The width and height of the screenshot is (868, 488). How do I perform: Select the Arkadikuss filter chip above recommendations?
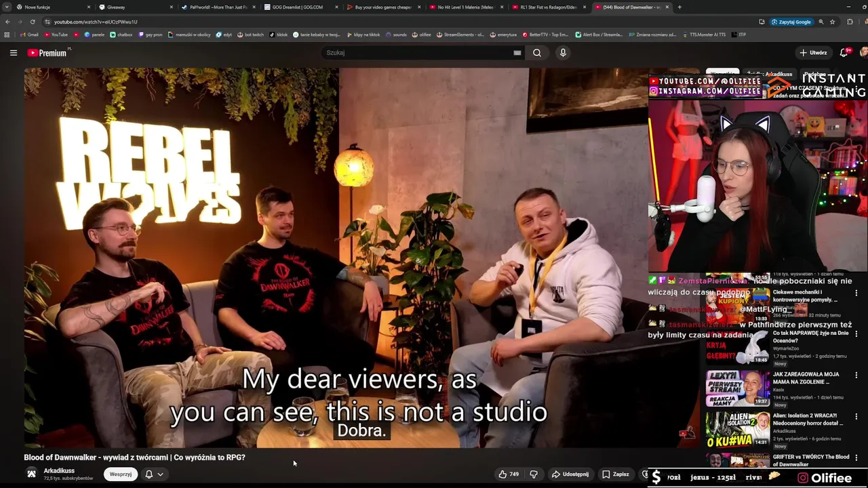pyautogui.click(x=769, y=74)
